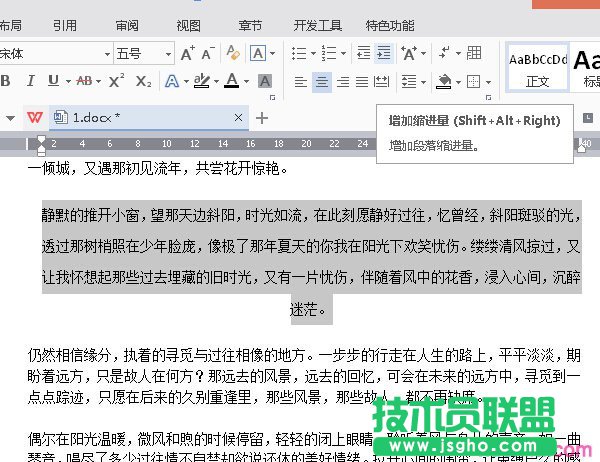The height and width of the screenshot is (462, 600).
Task: Open Chinese layout A icon
Action: tap(409, 53)
